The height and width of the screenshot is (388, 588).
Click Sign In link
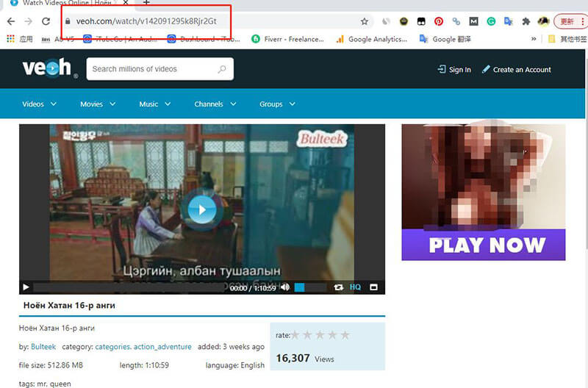454,69
